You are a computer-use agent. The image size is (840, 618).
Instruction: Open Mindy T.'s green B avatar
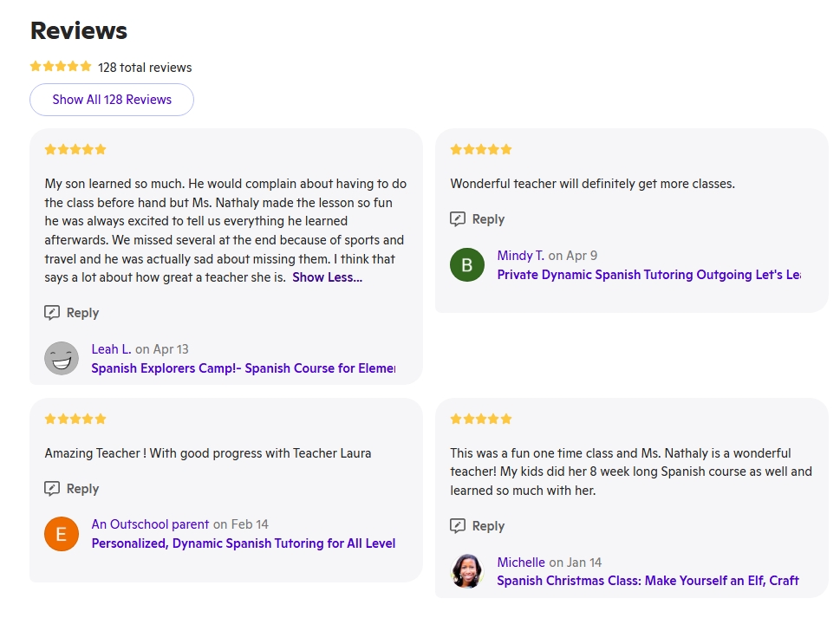[467, 264]
